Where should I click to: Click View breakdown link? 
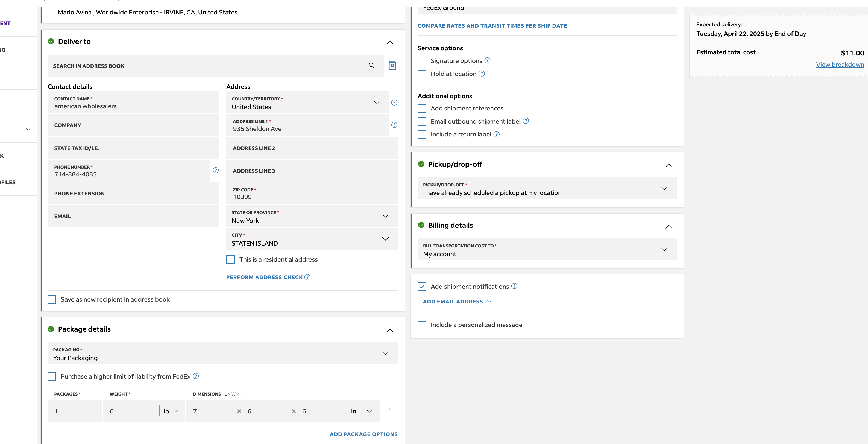[840, 65]
